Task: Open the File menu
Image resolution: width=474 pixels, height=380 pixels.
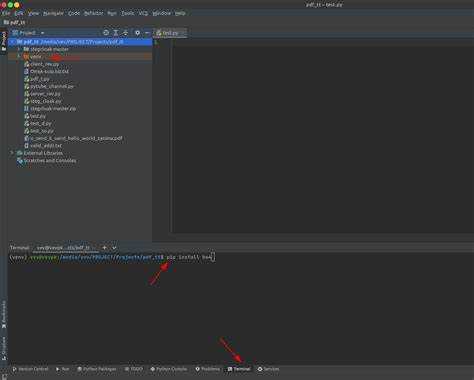Action: pos(6,13)
